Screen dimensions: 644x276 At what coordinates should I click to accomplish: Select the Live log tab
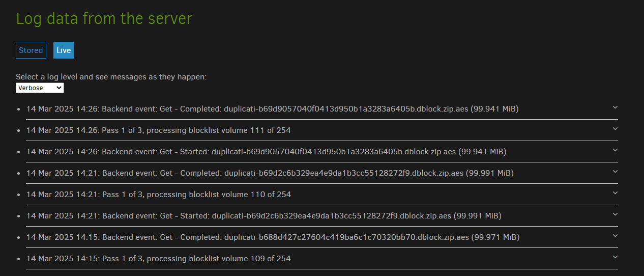tap(64, 50)
